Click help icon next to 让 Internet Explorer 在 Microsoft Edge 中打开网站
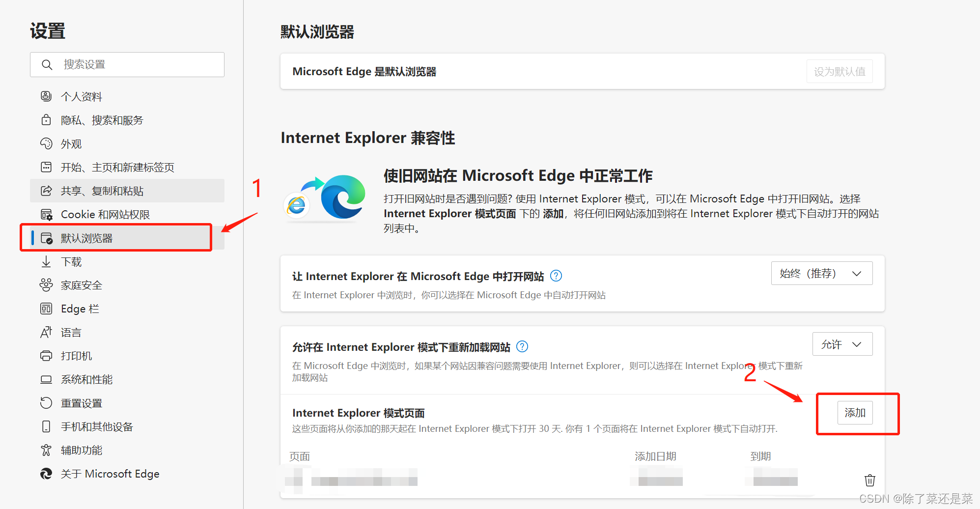Image resolution: width=980 pixels, height=509 pixels. tap(556, 276)
